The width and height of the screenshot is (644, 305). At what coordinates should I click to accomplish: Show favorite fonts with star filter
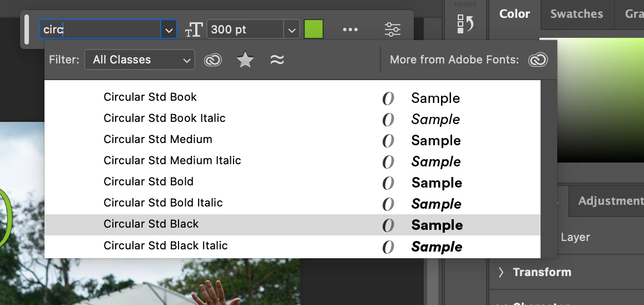[x=245, y=60]
